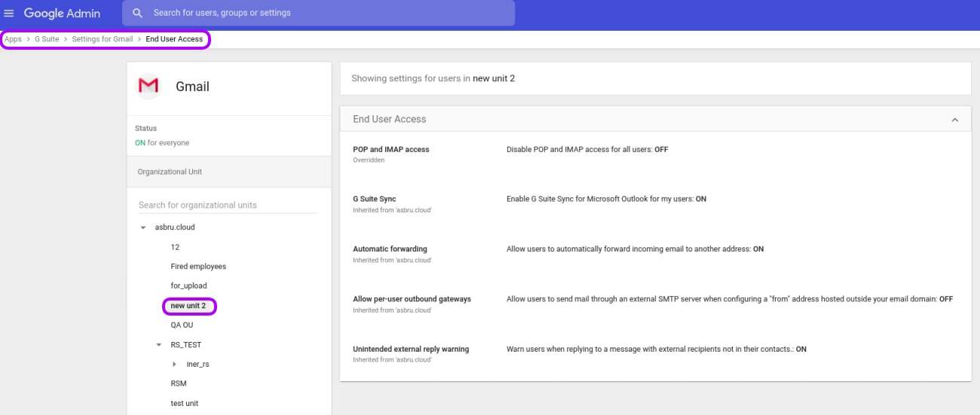Select RS_TEST organizational unit
Screen dimensions: 980x415
coord(186,345)
